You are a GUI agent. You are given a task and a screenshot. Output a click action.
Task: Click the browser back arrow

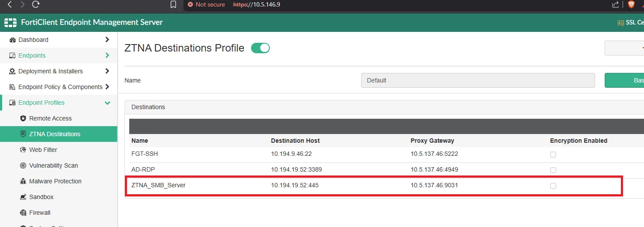tap(10, 5)
